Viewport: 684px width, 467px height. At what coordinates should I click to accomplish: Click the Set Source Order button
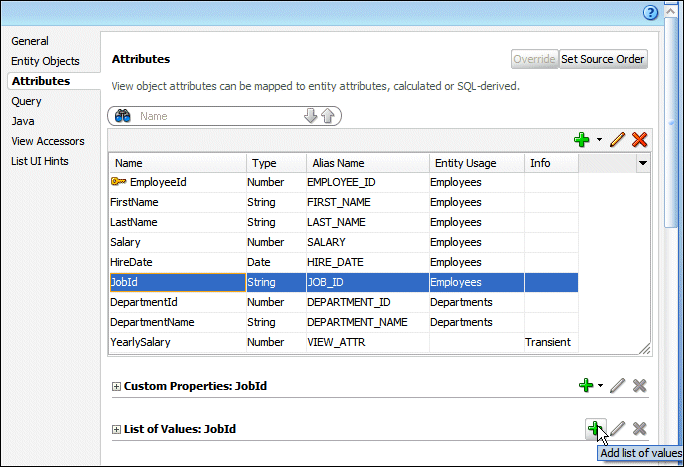[x=603, y=59]
